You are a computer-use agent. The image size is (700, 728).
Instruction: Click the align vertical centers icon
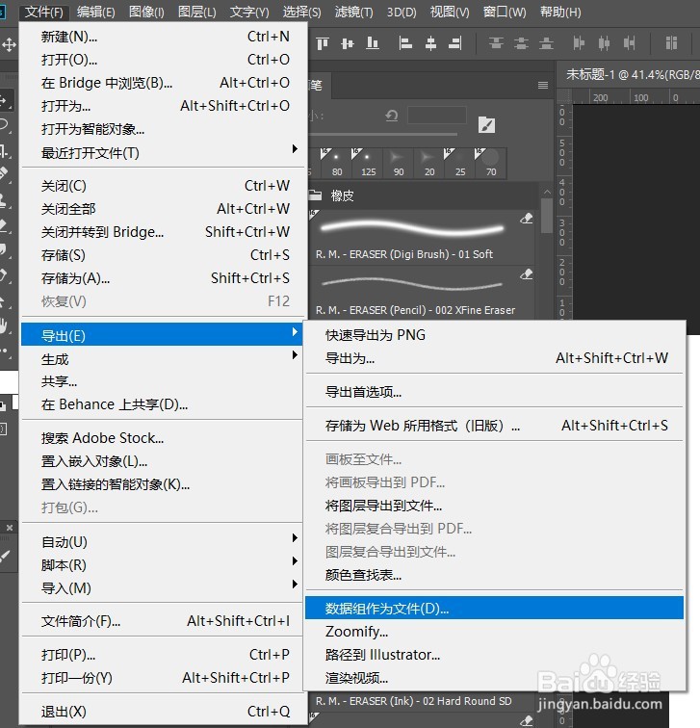348,43
